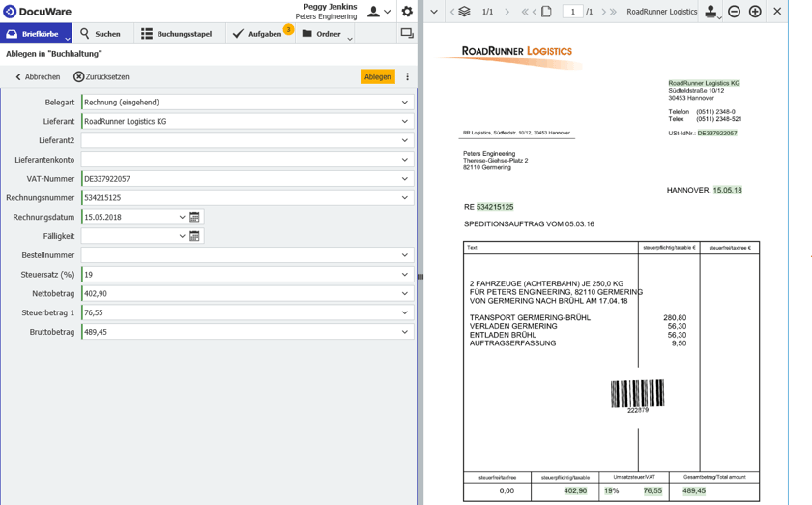Expand the VAT-Nummer dropdown
812x505 pixels.
click(405, 179)
